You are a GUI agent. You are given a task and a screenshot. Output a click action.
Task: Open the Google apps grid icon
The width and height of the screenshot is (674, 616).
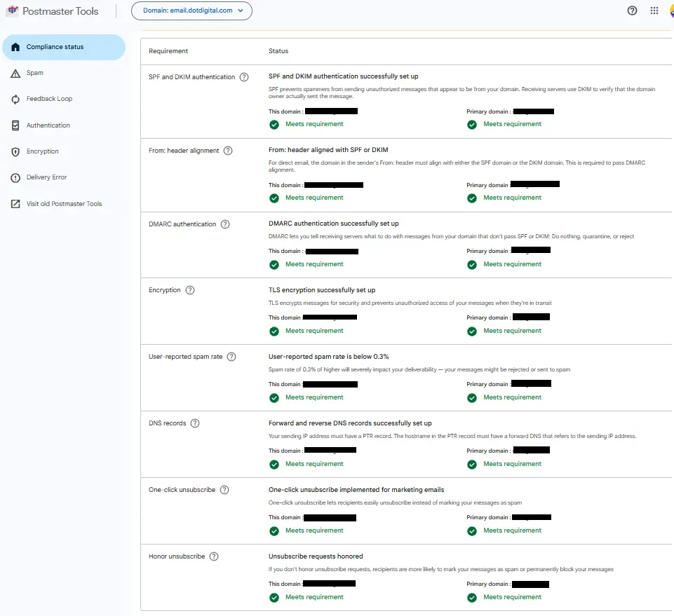pos(654,11)
